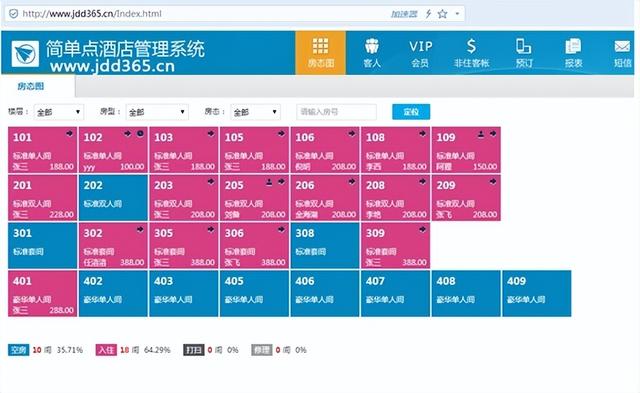The height and width of the screenshot is (393, 640).
Task: Select occupied room 201 tile
Action: [x=42, y=198]
